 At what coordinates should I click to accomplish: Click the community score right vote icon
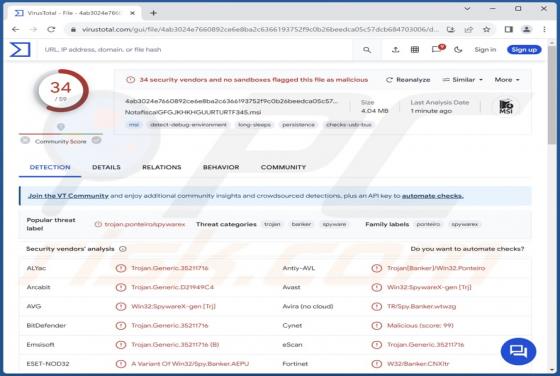[x=96, y=140]
